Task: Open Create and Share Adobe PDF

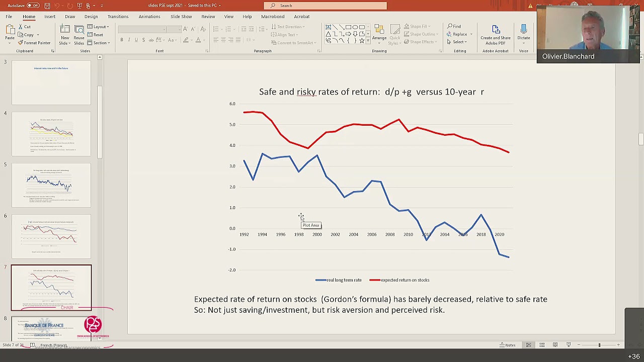Action: coord(496,35)
